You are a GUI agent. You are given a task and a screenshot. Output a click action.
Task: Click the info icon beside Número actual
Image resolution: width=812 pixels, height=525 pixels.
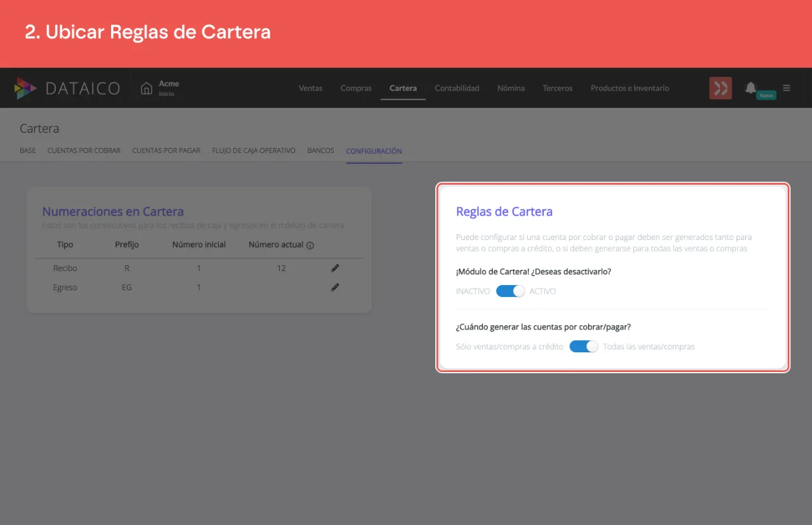(x=310, y=245)
